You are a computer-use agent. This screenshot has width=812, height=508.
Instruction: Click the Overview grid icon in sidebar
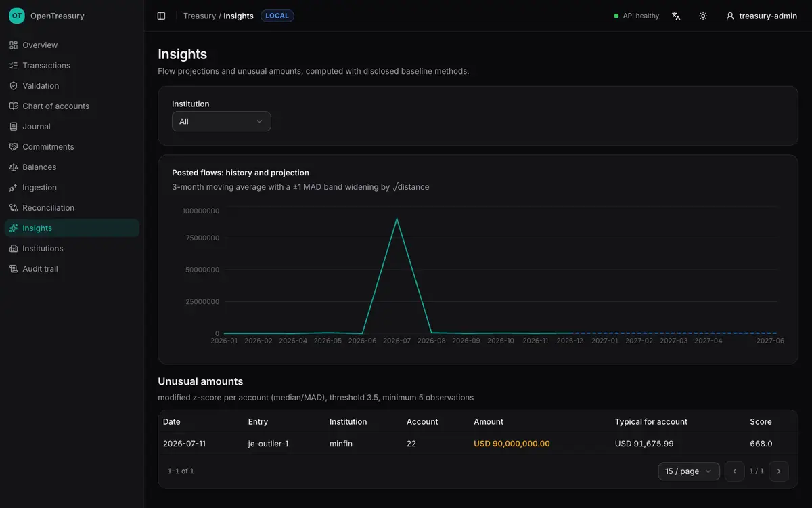tap(14, 45)
